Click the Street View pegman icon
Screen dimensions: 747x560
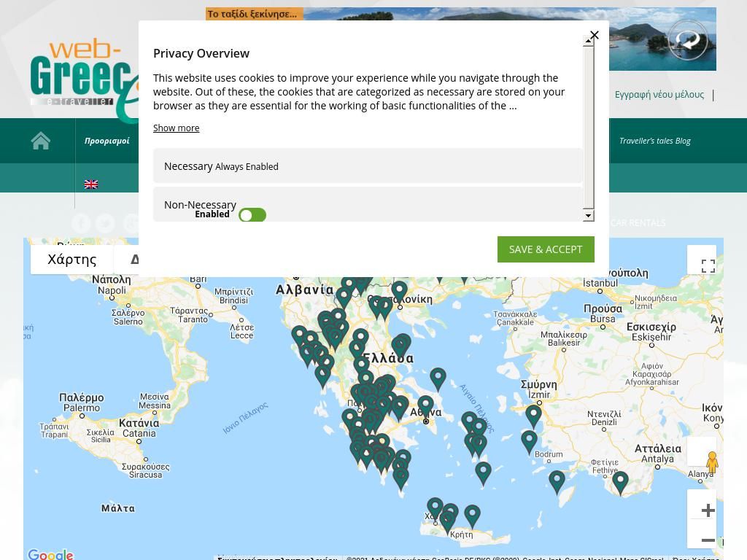pos(712,463)
